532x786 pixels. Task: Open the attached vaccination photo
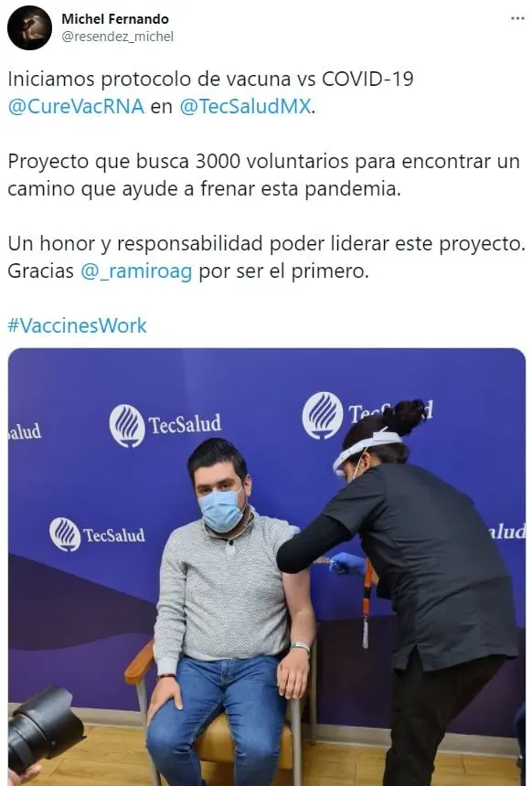(x=267, y=567)
